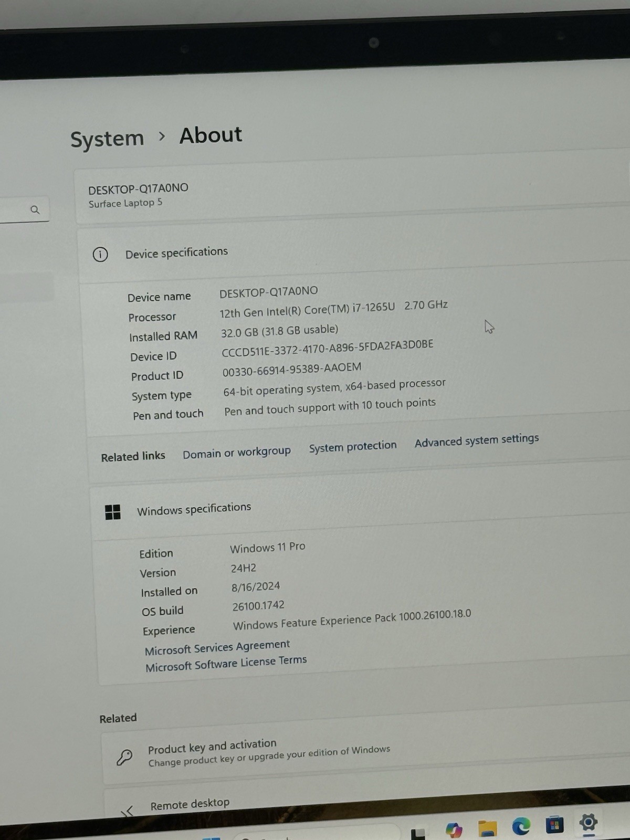Click the Windows Feature Experience Pack text
Screen dimensions: 630x840
tap(352, 619)
